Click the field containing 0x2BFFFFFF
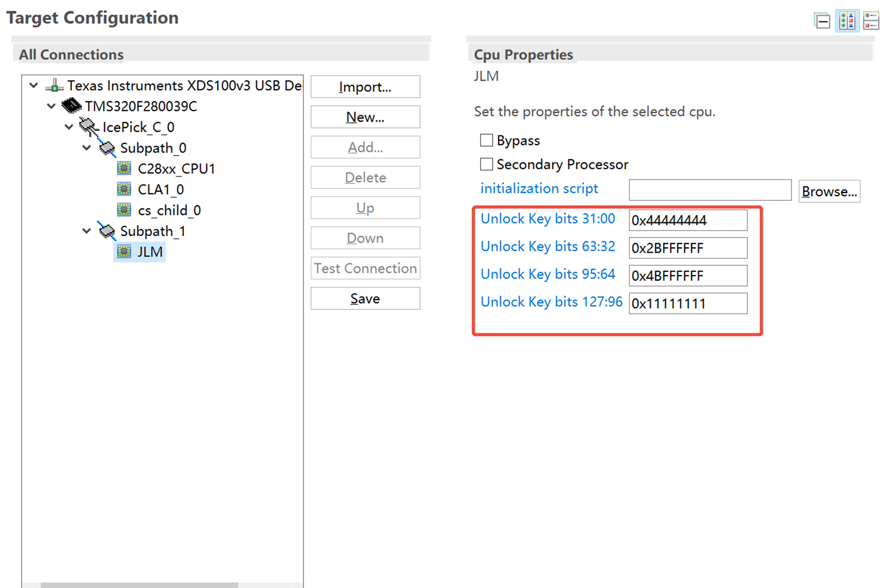The height and width of the screenshot is (588, 893). click(688, 248)
